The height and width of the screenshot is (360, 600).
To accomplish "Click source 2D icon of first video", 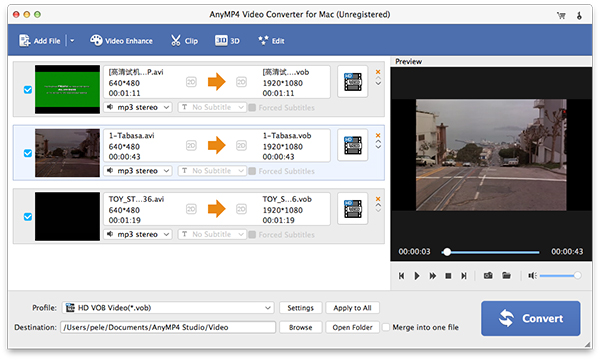I will click(x=191, y=82).
